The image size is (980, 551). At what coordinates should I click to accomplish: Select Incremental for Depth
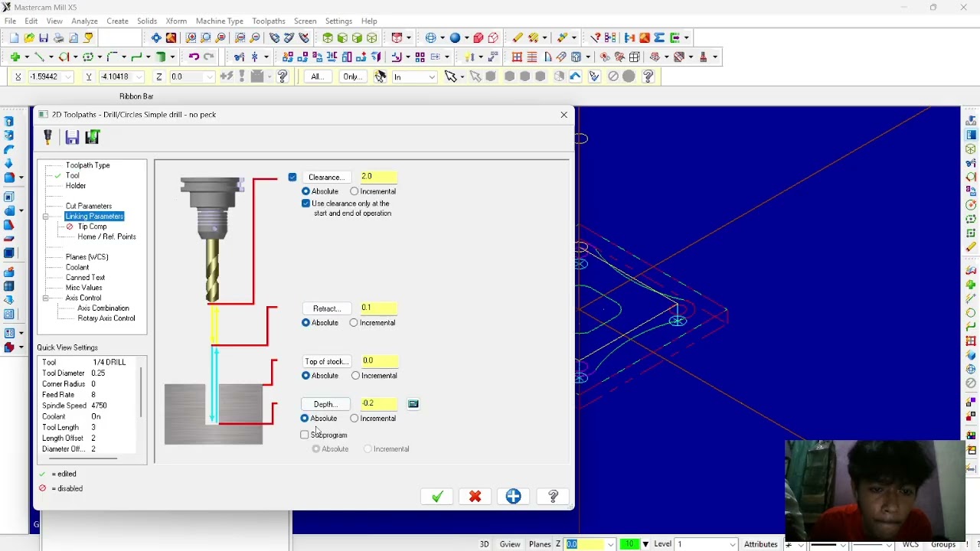click(x=354, y=419)
